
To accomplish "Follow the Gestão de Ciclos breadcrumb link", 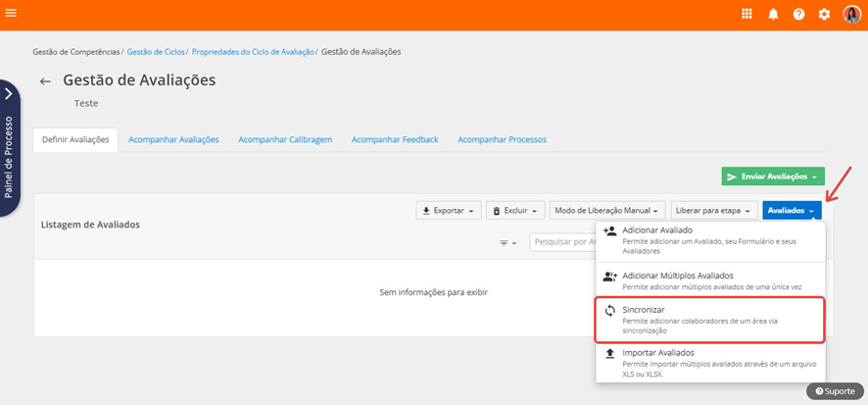I will pyautogui.click(x=156, y=51).
